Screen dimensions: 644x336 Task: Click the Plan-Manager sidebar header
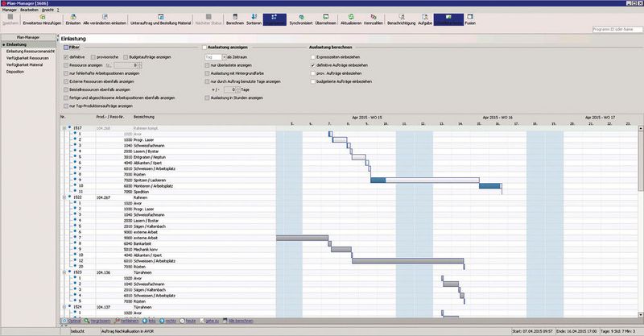pos(28,37)
